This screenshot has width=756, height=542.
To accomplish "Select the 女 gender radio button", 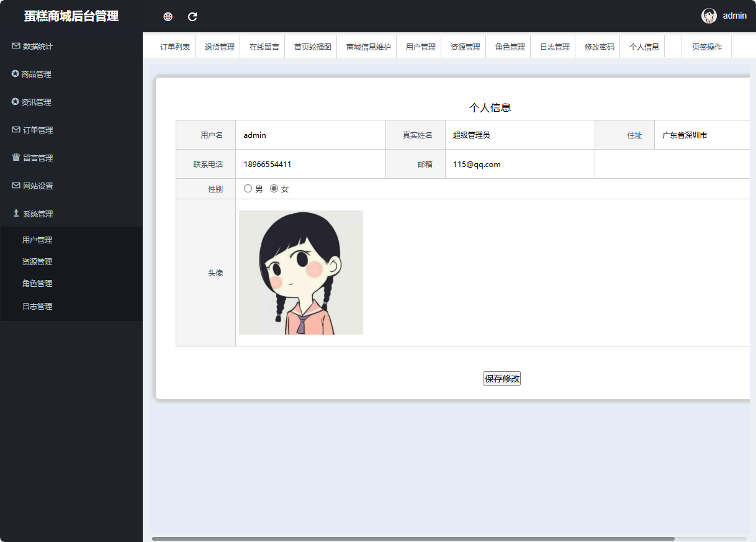I will pyautogui.click(x=274, y=188).
